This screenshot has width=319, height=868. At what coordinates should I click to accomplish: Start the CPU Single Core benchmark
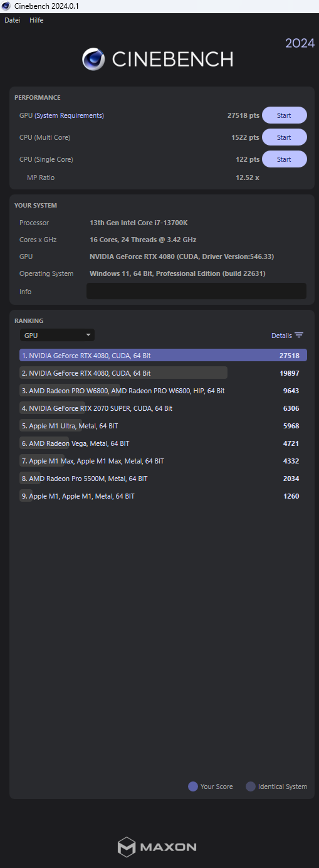click(284, 159)
